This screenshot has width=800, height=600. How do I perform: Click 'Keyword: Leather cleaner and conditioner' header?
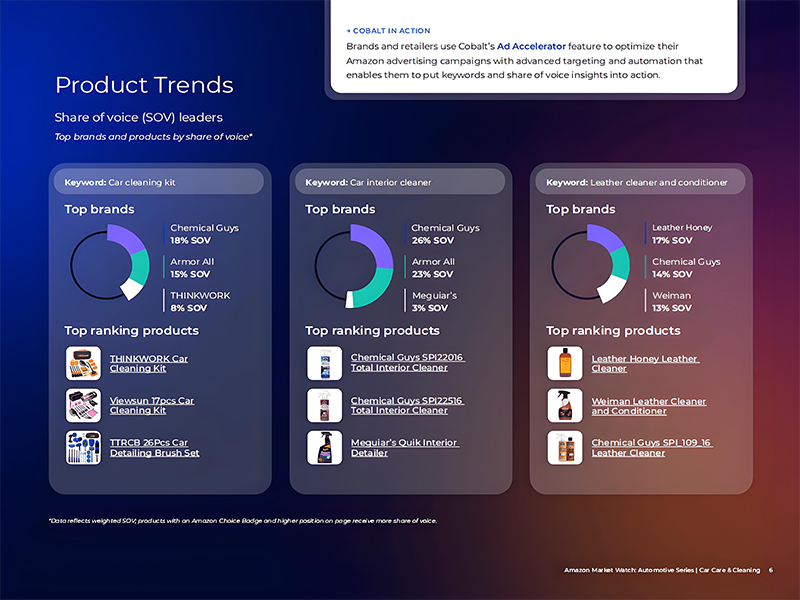click(640, 182)
